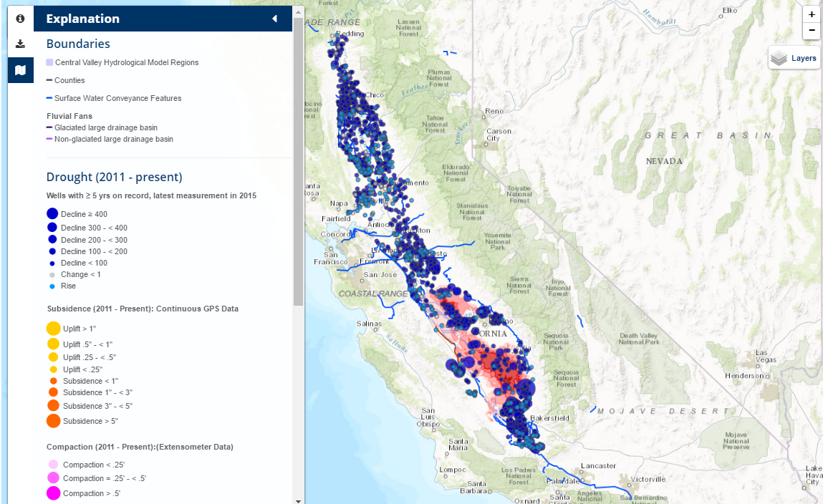Click the Layers button label

(x=804, y=58)
